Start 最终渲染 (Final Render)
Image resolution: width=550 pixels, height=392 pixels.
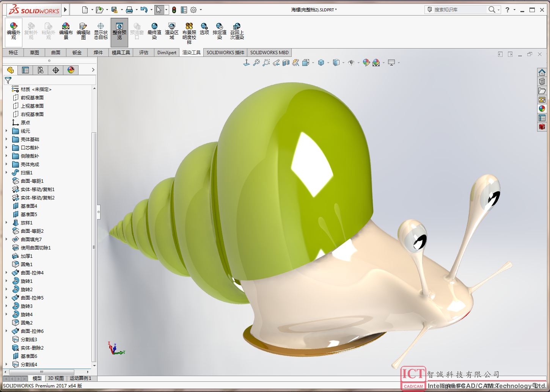click(x=154, y=31)
